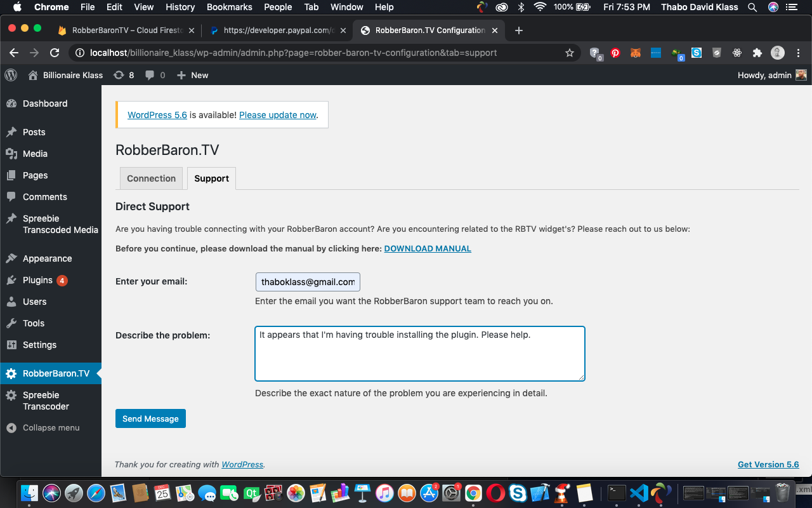812x508 pixels.
Task: Close the RobberBaronTV Cloud Firestore tab
Action: tap(192, 30)
